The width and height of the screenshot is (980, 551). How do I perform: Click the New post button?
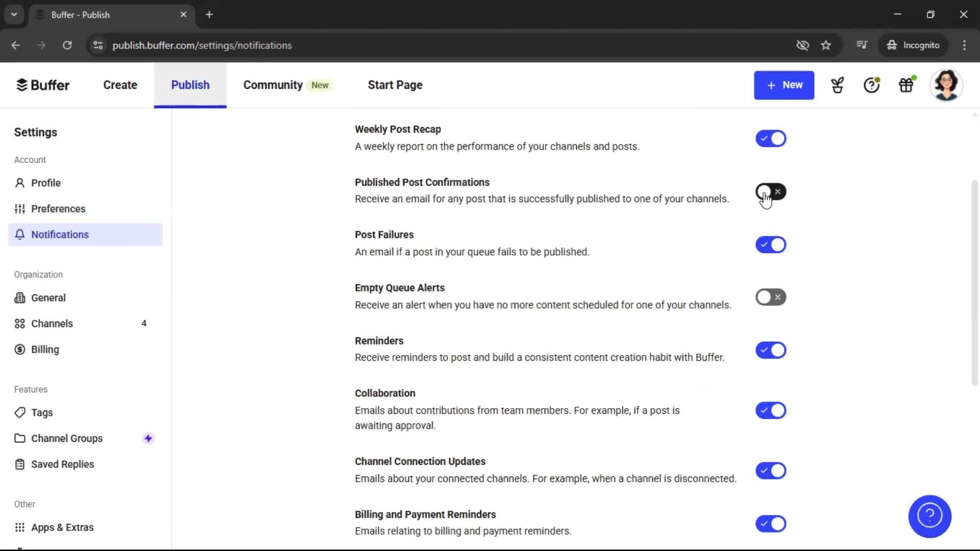(784, 85)
